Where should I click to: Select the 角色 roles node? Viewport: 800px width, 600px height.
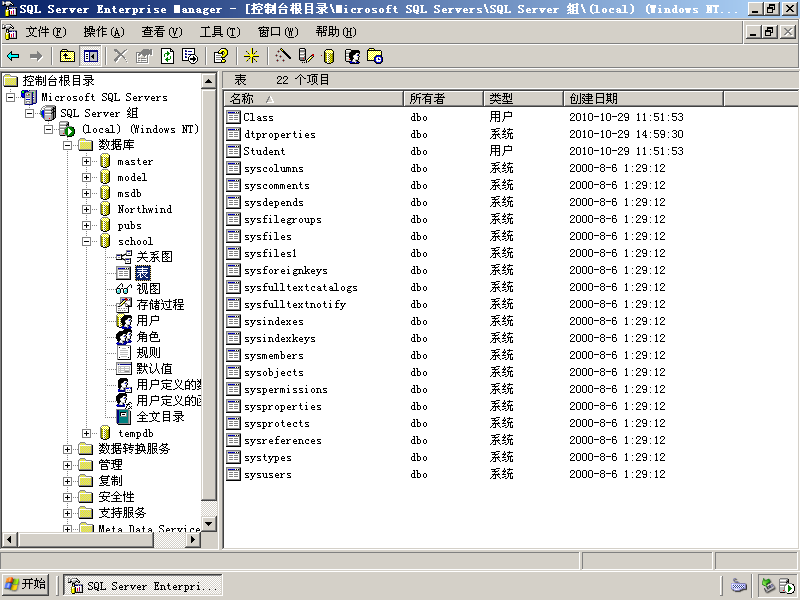pyautogui.click(x=147, y=337)
